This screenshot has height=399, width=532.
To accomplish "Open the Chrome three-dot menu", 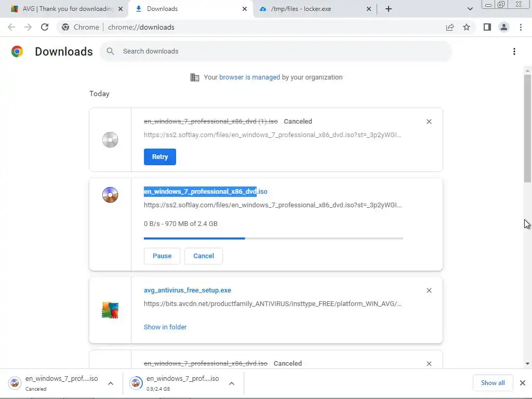I will pos(521,27).
